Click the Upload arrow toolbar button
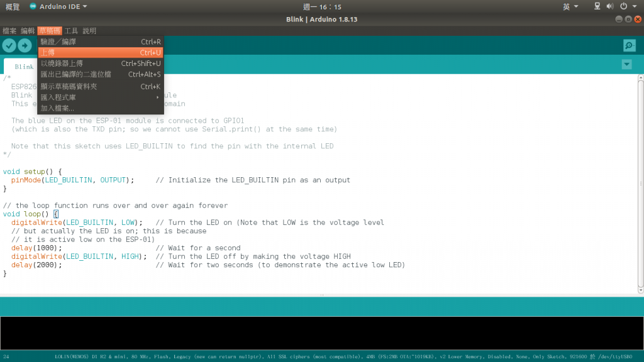The image size is (644, 362). coord(25,45)
